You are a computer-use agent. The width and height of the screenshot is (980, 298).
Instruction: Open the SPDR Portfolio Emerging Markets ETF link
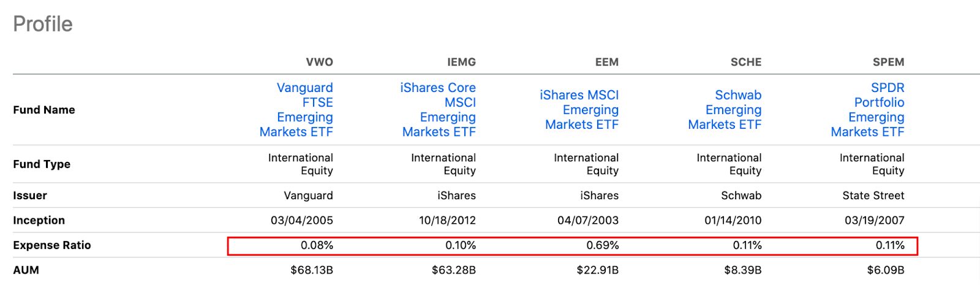[x=868, y=110]
